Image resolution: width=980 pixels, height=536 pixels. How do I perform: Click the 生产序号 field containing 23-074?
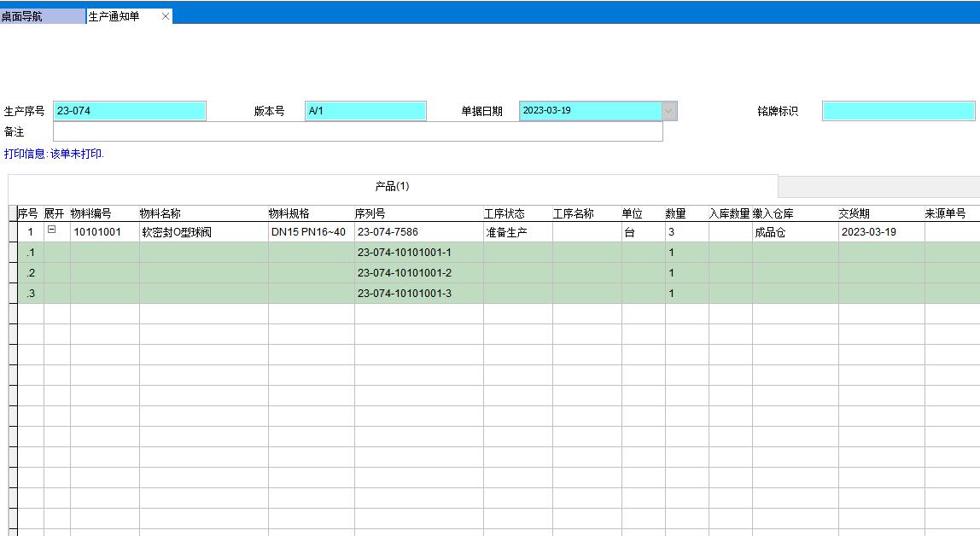click(x=129, y=111)
